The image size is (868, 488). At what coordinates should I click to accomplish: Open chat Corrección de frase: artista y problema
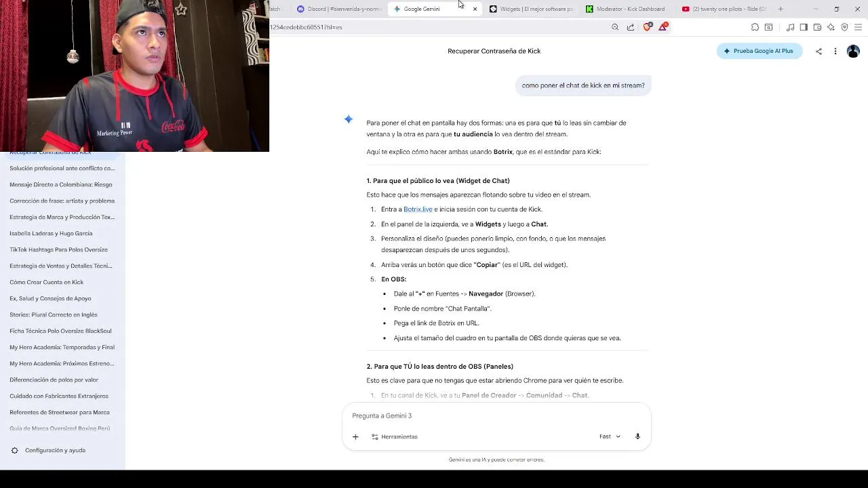(62, 201)
